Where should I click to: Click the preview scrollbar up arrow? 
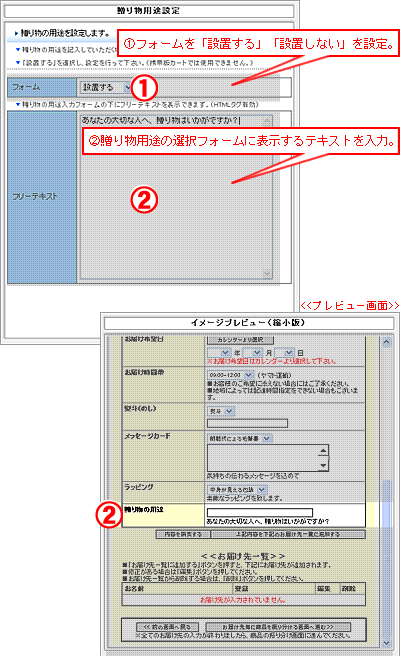[x=386, y=342]
